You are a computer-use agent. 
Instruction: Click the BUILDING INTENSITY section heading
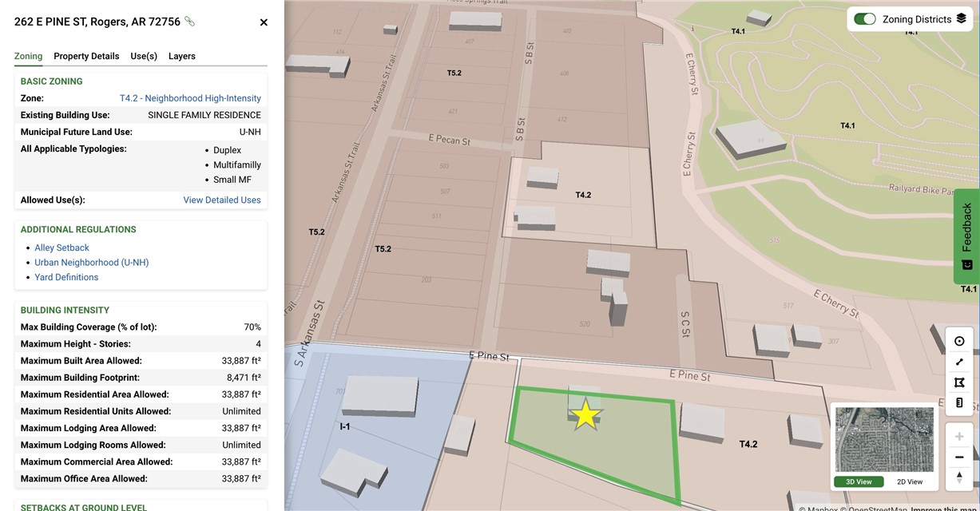(65, 311)
